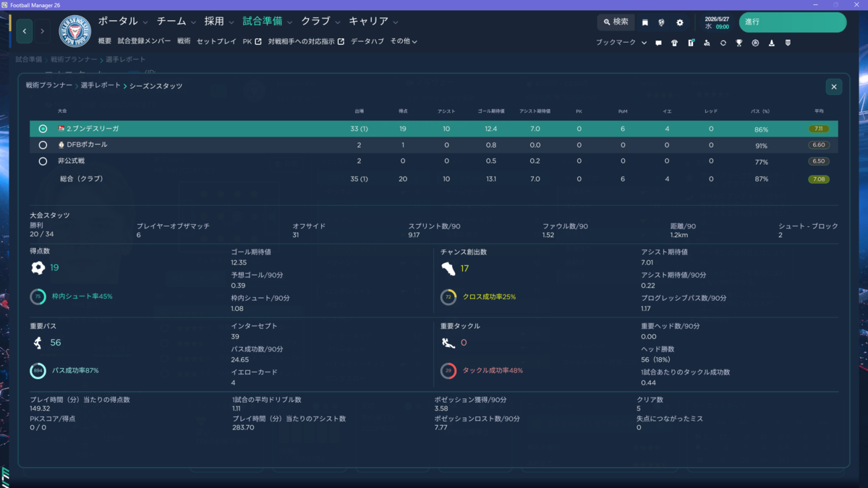
Task: Open the Holstein Kiel club badge
Action: click(74, 31)
